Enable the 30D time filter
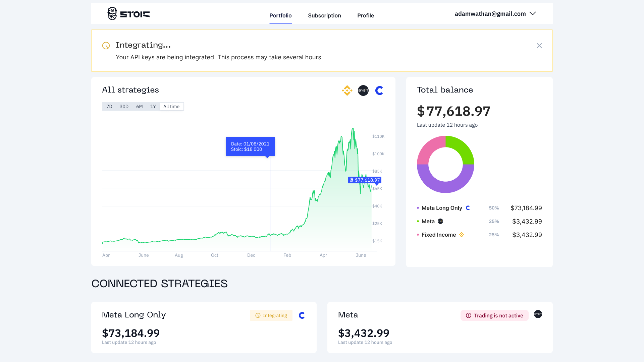644x362 pixels. [124, 106]
